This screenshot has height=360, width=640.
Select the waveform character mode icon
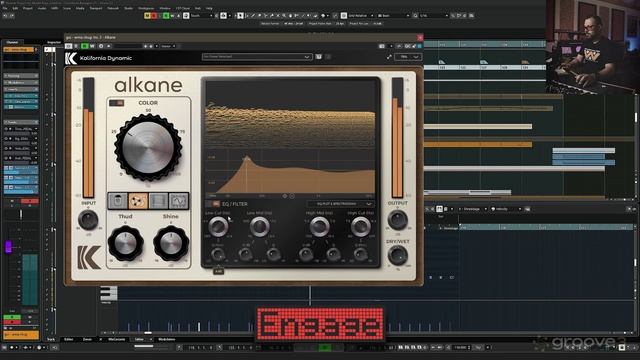[x=179, y=201]
